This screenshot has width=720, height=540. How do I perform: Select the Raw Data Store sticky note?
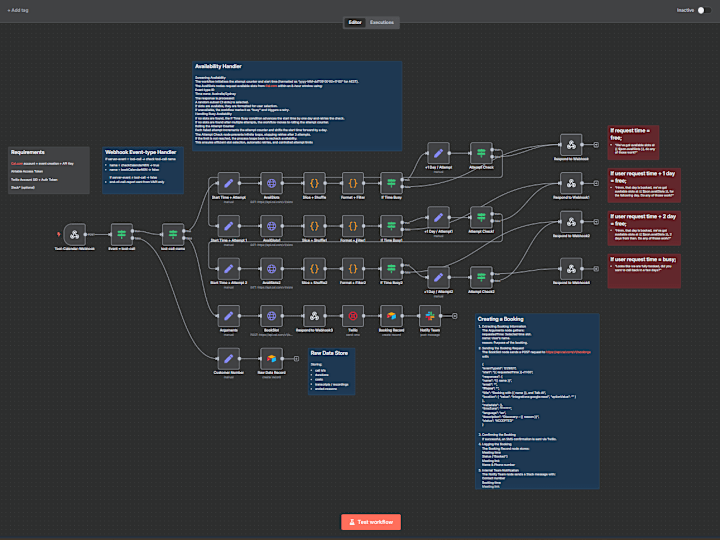332,371
